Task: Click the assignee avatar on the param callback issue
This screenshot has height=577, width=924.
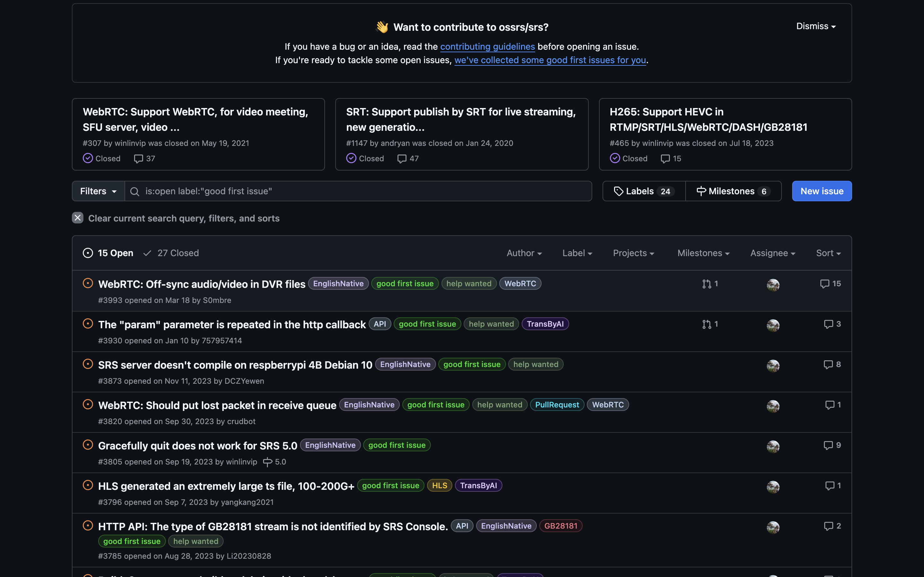Action: 773,325
